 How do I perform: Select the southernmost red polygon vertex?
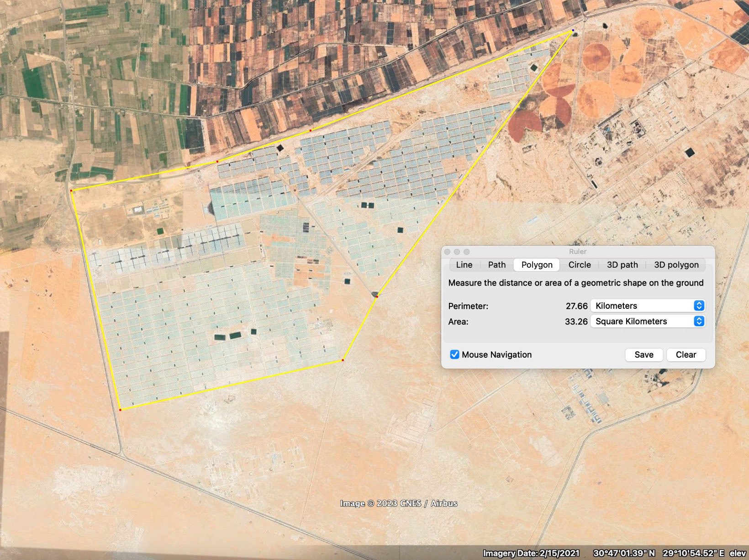(120, 410)
